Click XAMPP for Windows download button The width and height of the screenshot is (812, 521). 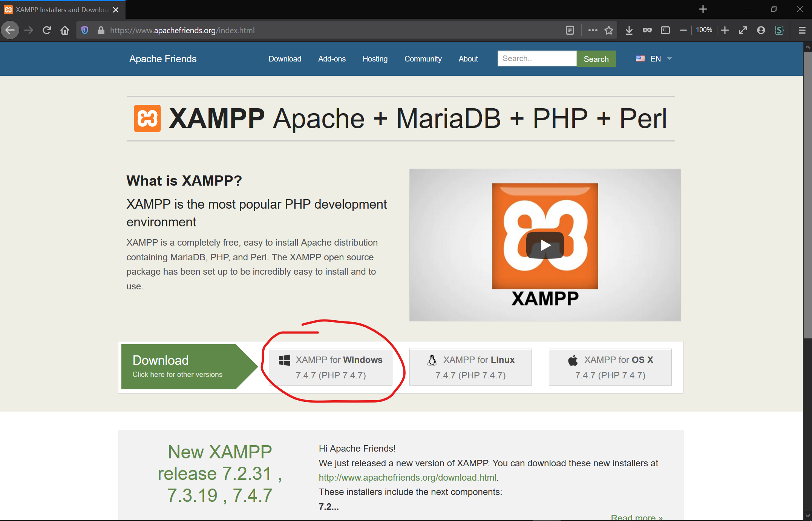(x=331, y=367)
